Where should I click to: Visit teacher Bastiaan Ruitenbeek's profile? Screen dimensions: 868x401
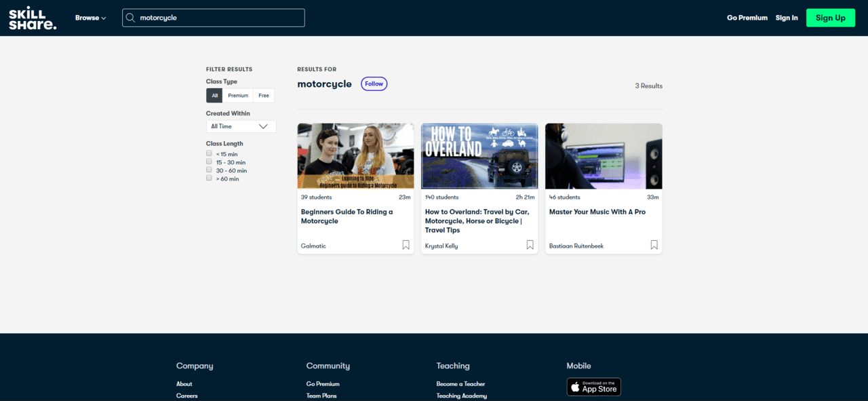(x=576, y=246)
